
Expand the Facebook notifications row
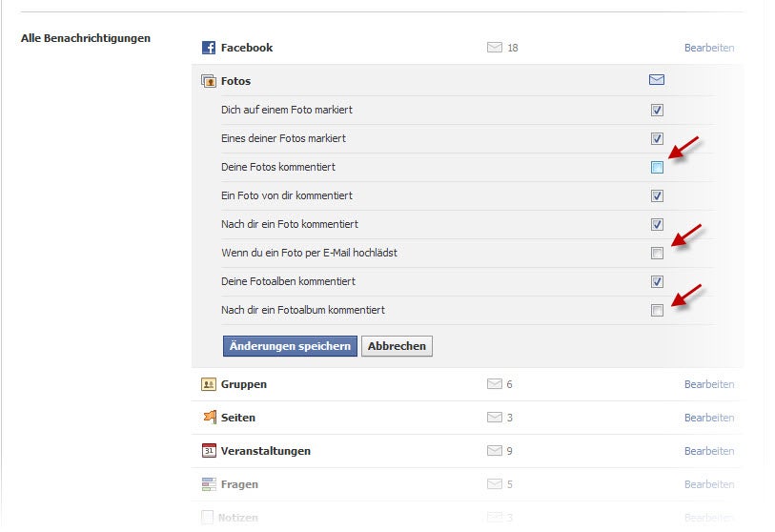coord(466,48)
